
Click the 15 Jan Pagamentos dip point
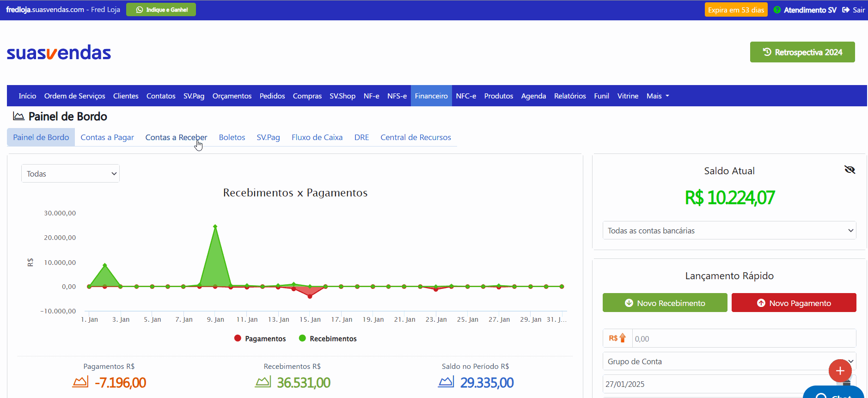coord(310,296)
